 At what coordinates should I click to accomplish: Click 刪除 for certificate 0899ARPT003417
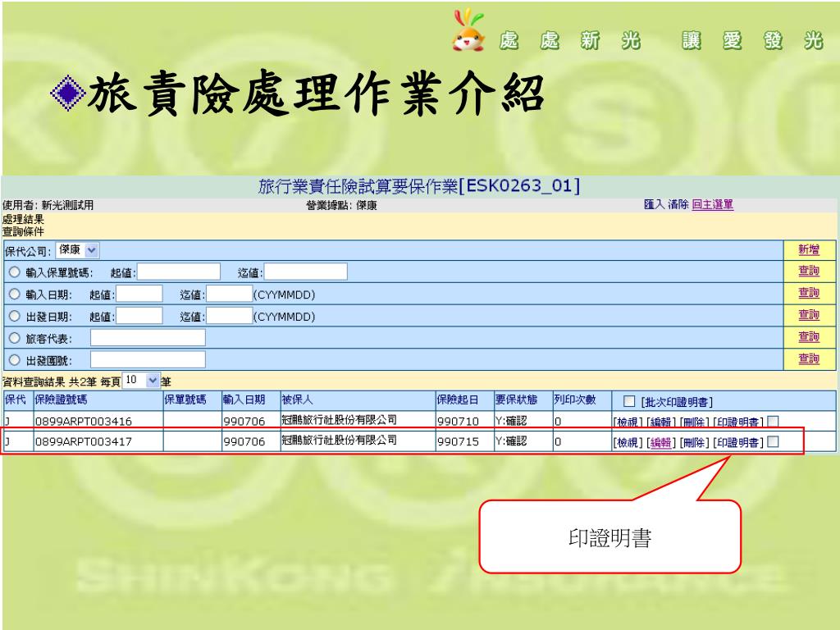point(694,442)
